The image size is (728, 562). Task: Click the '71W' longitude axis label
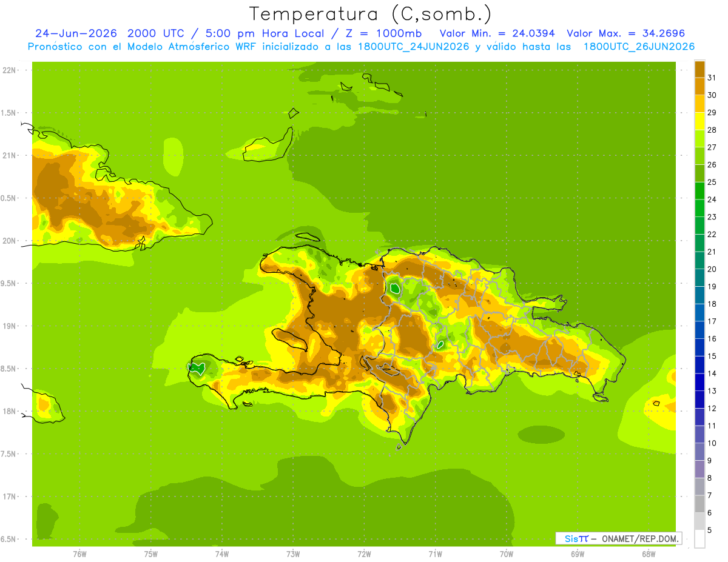(435, 554)
